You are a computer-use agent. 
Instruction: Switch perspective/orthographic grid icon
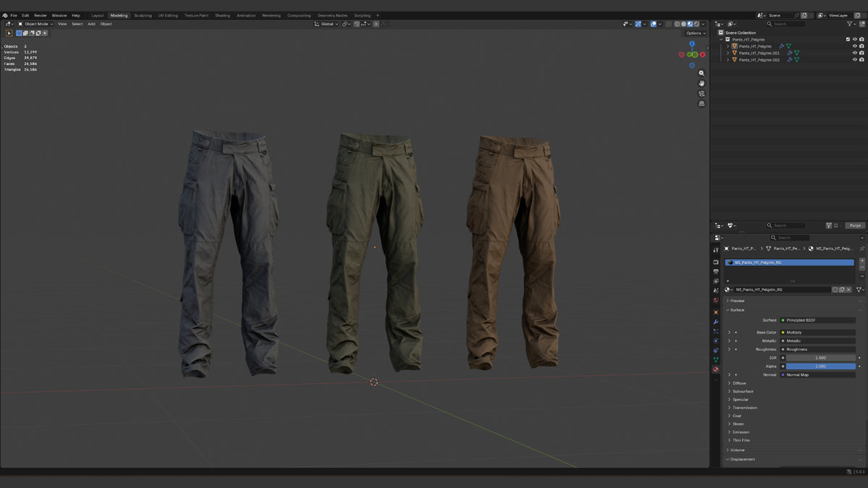pyautogui.click(x=702, y=103)
